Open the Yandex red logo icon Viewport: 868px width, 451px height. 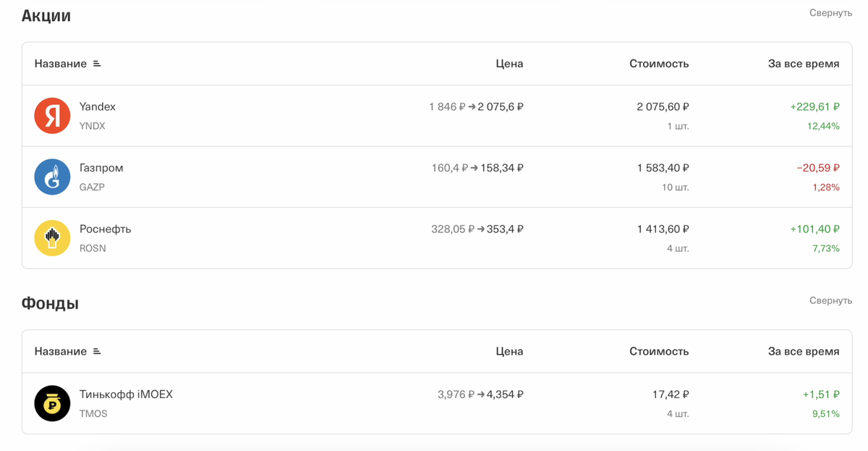pos(52,116)
